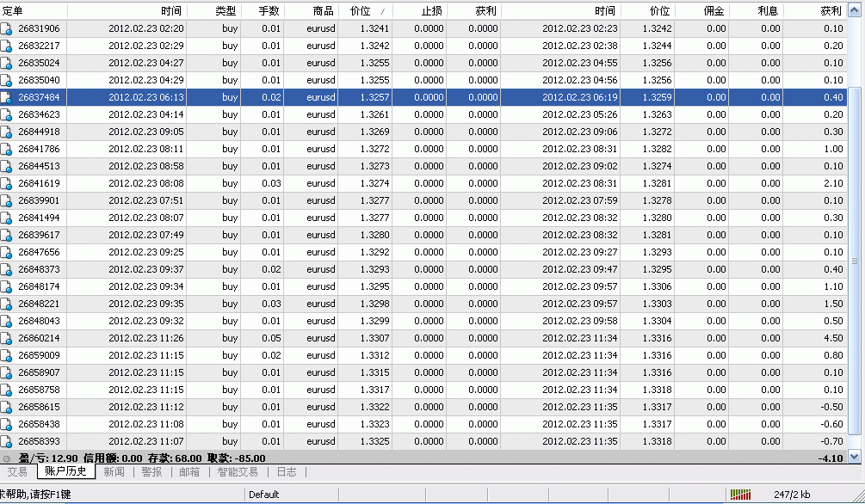Open the 日志 tab
Screen dimensions: 865x504
287,472
